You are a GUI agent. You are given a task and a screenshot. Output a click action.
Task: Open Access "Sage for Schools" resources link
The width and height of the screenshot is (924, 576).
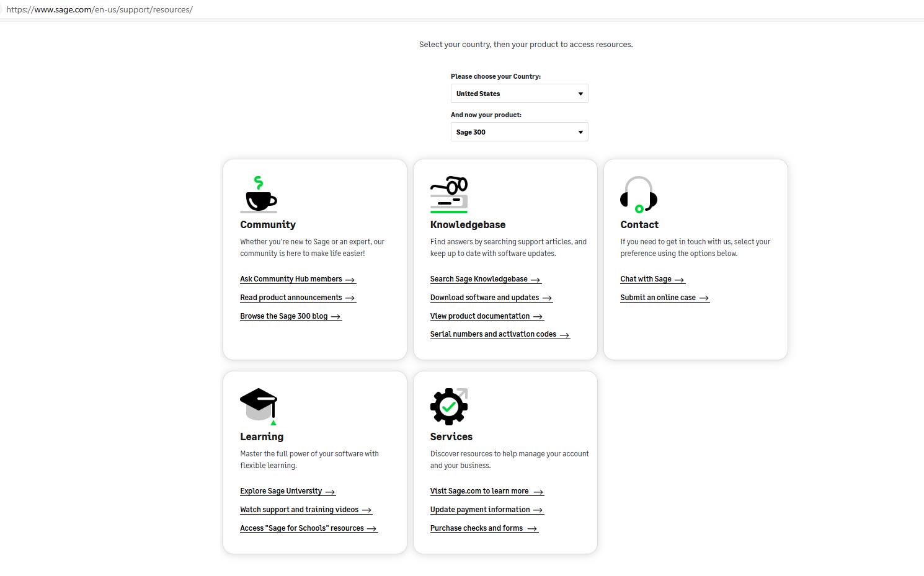(x=309, y=528)
